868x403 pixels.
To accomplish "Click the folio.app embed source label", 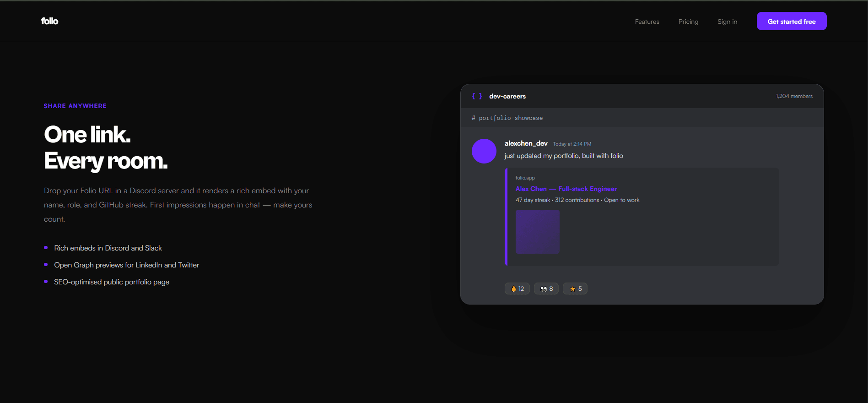I will click(525, 178).
